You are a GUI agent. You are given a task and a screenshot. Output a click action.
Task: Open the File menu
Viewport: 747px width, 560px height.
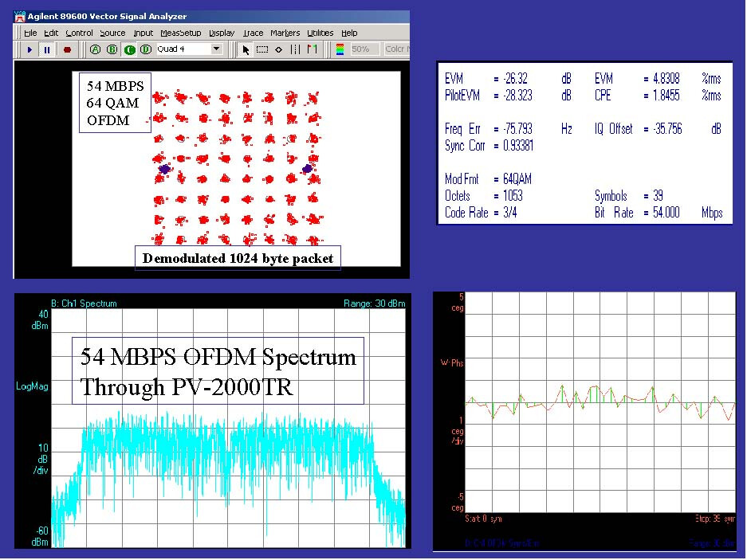tap(30, 33)
